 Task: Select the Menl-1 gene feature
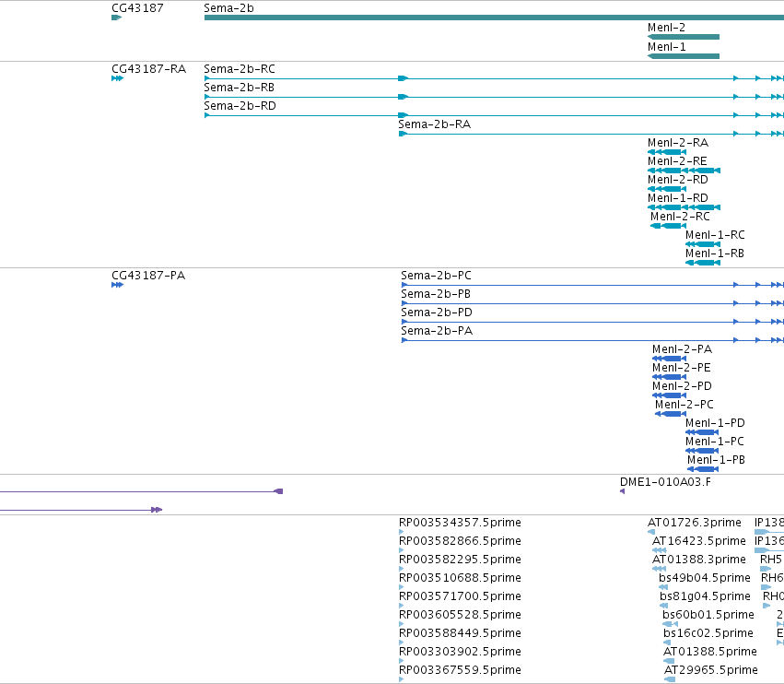(684, 56)
